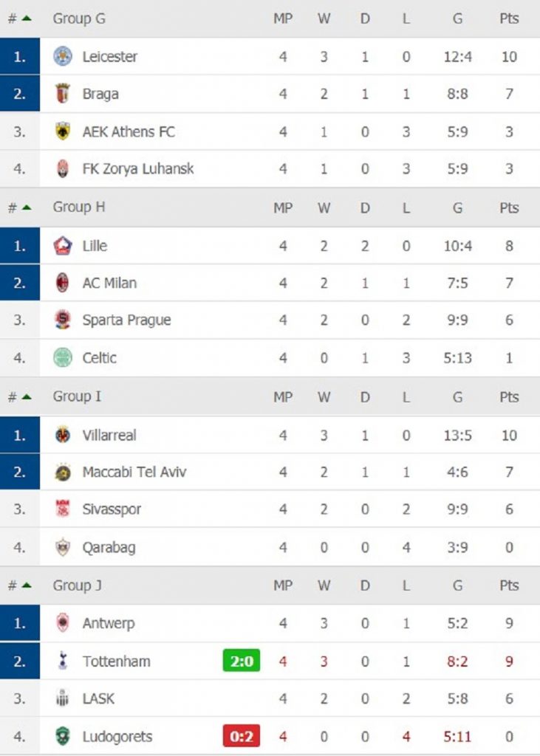540x756 pixels.
Task: Open the Maccabi Tel Aviv team link
Action: (134, 472)
